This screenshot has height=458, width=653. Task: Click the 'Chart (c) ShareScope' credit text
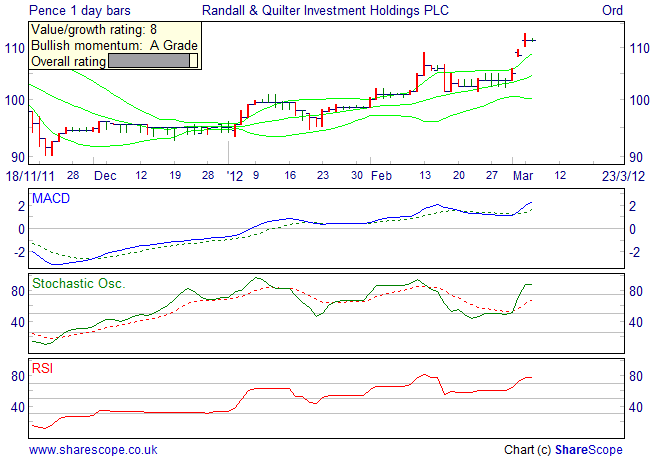click(x=563, y=450)
